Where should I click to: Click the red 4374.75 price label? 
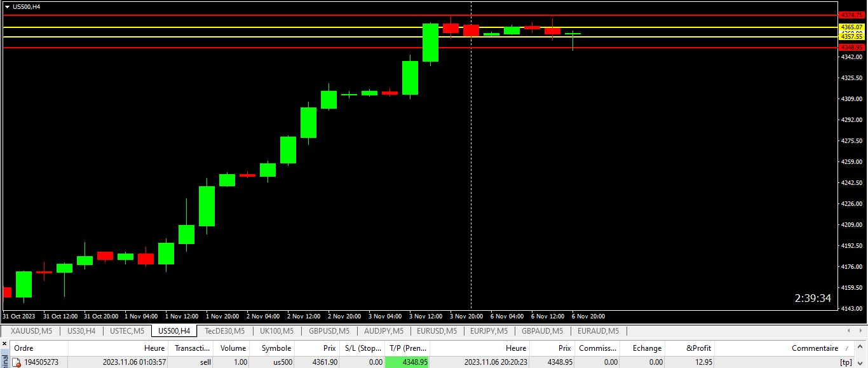pos(852,15)
